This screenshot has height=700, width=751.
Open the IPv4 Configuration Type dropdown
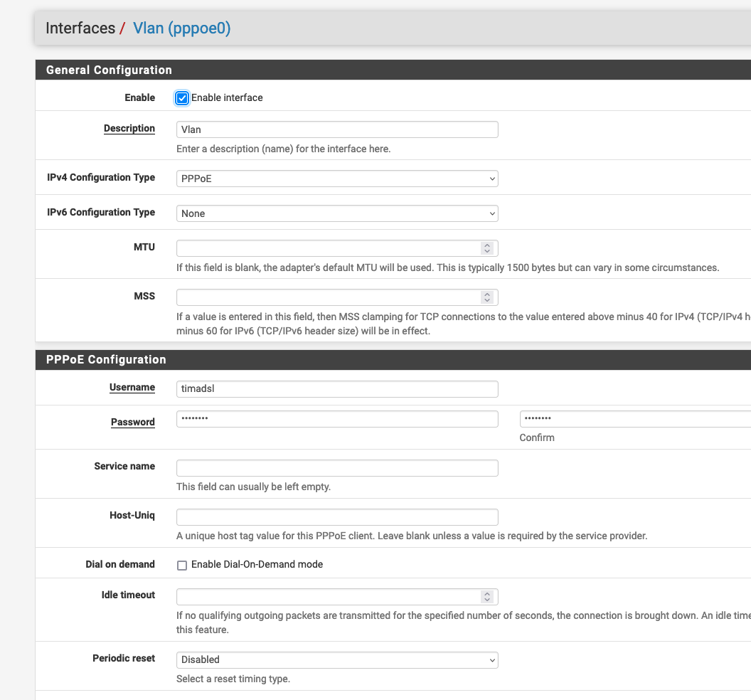pos(337,179)
